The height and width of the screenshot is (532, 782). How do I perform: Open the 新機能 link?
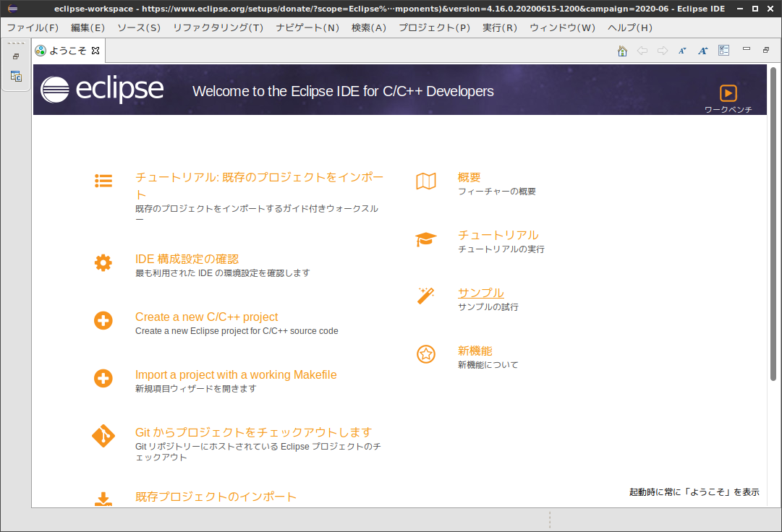click(475, 351)
